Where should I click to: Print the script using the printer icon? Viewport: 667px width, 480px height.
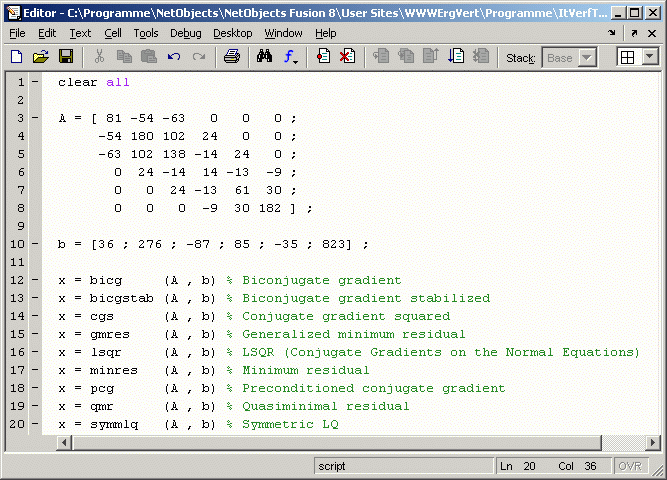[x=231, y=57]
